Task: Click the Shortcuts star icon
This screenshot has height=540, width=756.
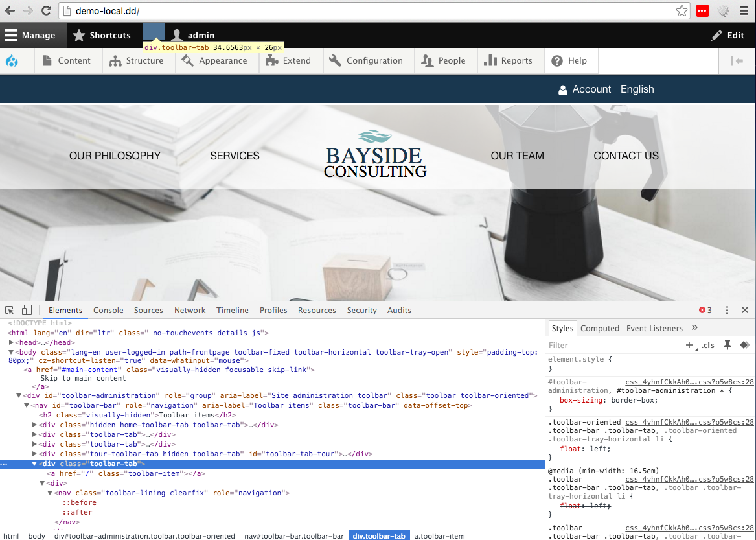Action: point(79,35)
